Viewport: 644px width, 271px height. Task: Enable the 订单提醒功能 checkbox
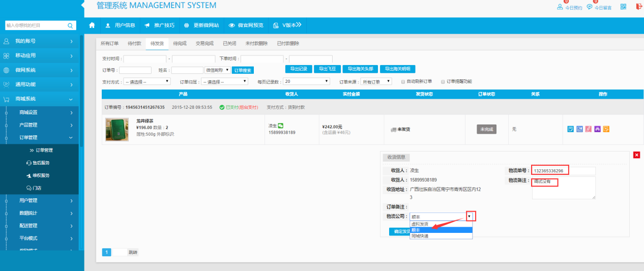coord(443,81)
